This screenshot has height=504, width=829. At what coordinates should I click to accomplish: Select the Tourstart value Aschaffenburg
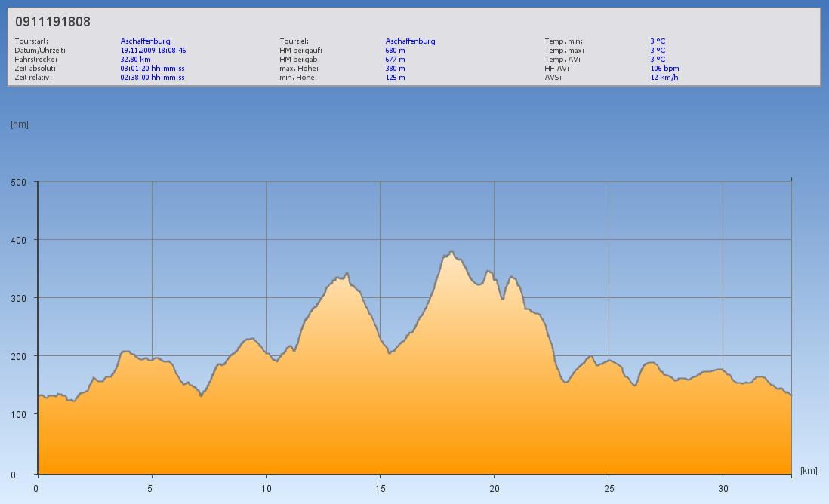click(145, 41)
